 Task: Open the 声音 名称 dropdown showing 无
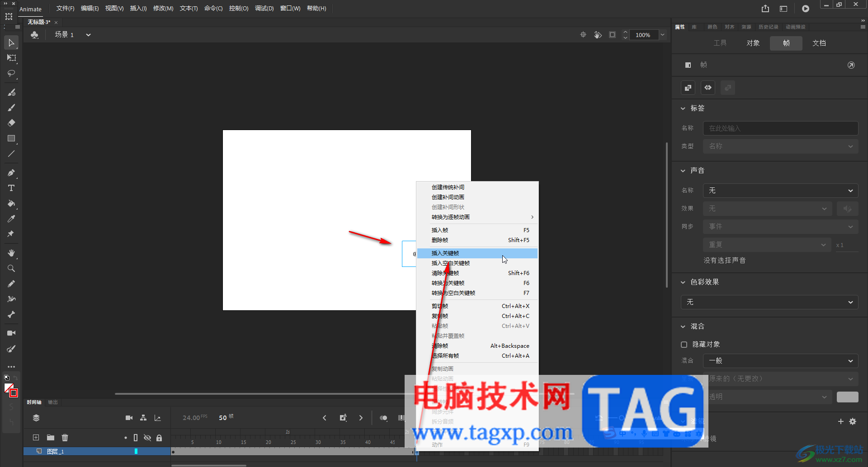pos(780,191)
